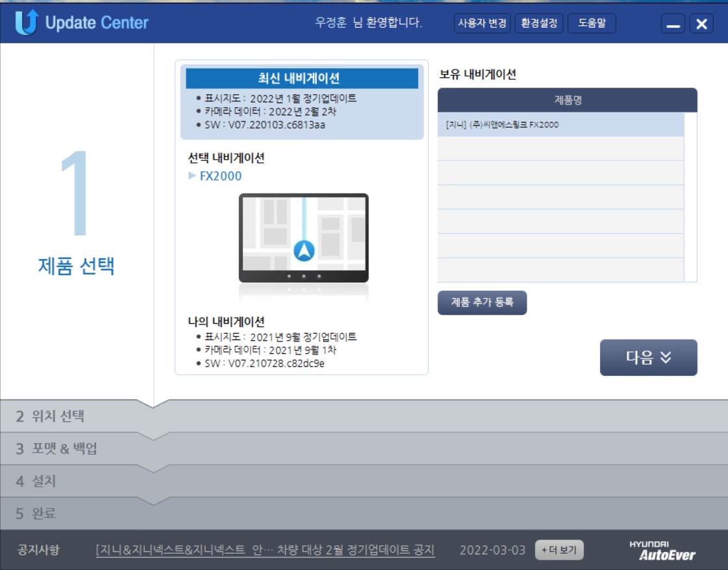Close the Update Center window
Screen dimensions: 728x570
tap(701, 23)
